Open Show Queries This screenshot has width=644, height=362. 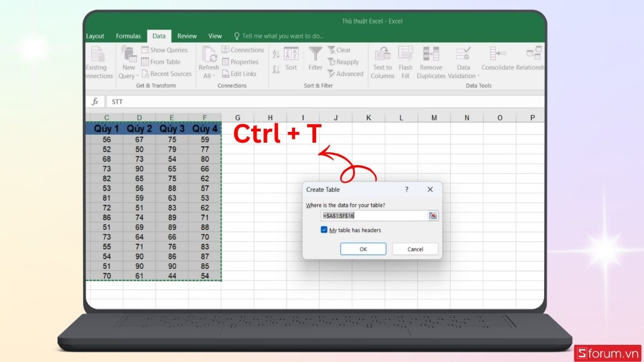point(164,50)
